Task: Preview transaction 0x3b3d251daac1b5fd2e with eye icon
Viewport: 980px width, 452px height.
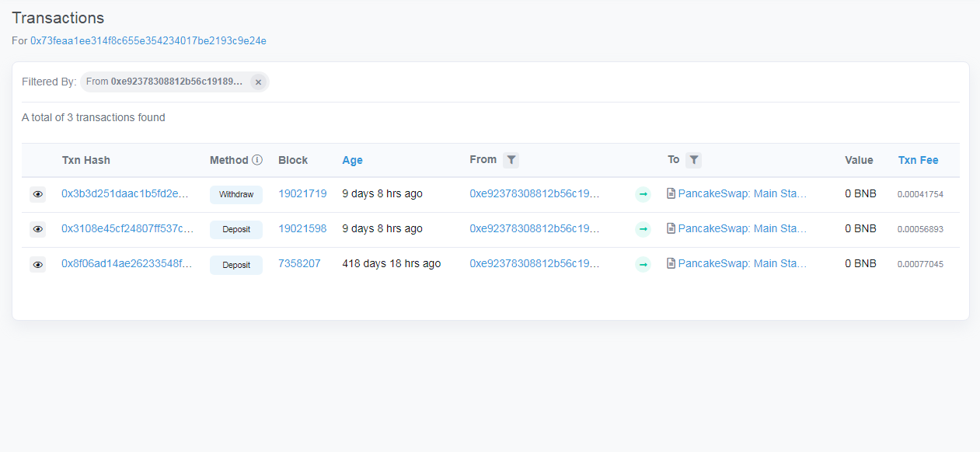Action: 37,194
